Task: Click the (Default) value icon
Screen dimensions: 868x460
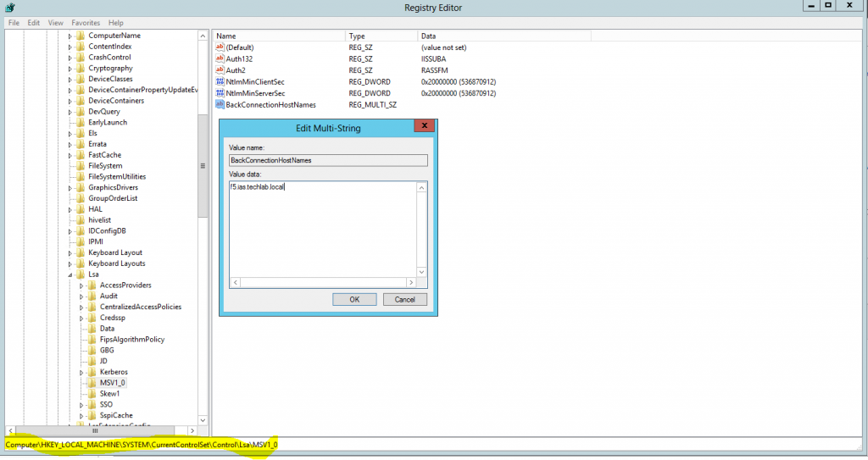Action: 220,47
